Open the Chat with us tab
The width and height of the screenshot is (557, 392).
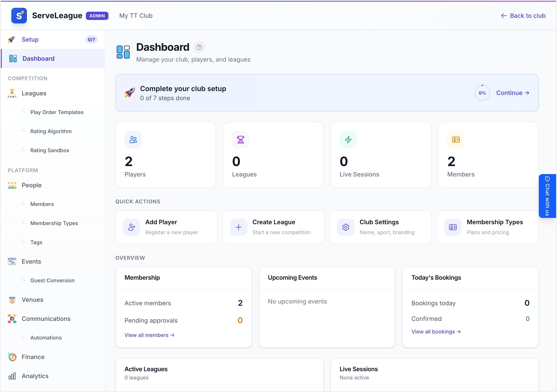coord(547,196)
